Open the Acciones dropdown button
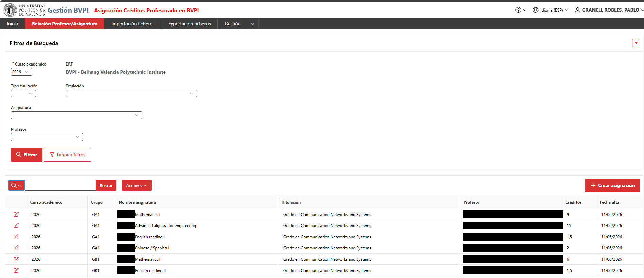Image resolution: width=644 pixels, height=278 pixels. click(x=137, y=185)
